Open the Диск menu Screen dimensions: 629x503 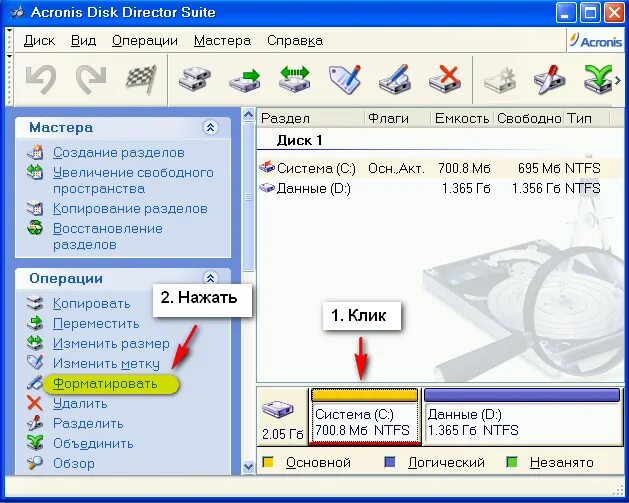39,41
